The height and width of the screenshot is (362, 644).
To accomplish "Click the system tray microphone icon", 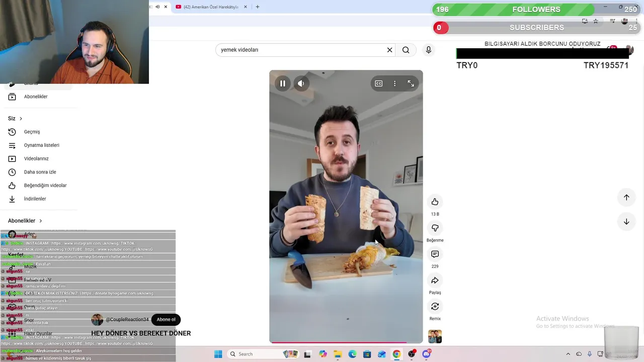I will 590,354.
